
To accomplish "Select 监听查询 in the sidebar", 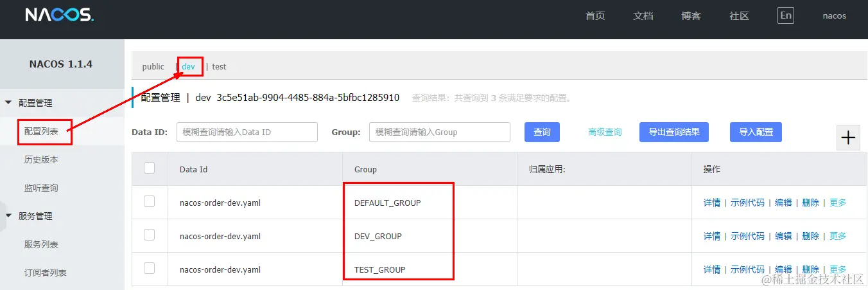I will click(x=42, y=188).
